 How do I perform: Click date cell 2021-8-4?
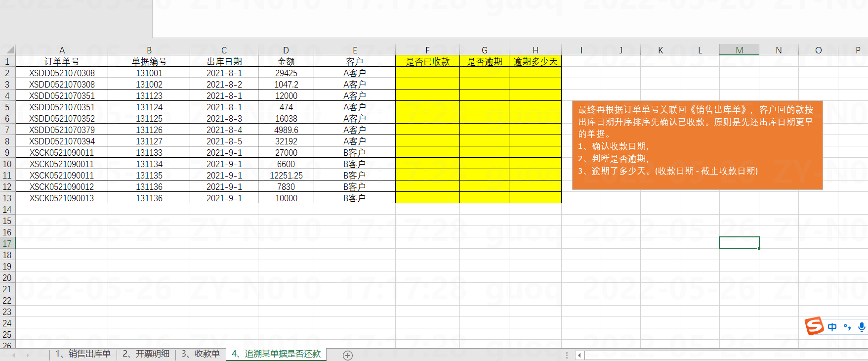(224, 130)
